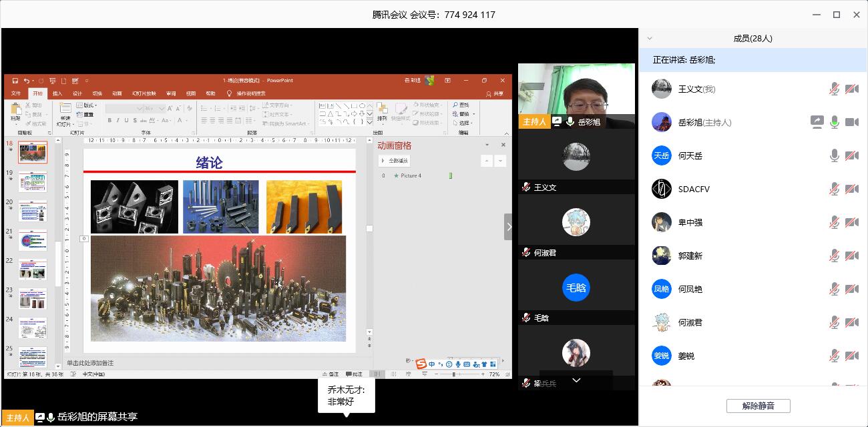Switch to the Design (设计) ribbon tab
Image resolution: width=868 pixels, height=427 pixels.
77,94
